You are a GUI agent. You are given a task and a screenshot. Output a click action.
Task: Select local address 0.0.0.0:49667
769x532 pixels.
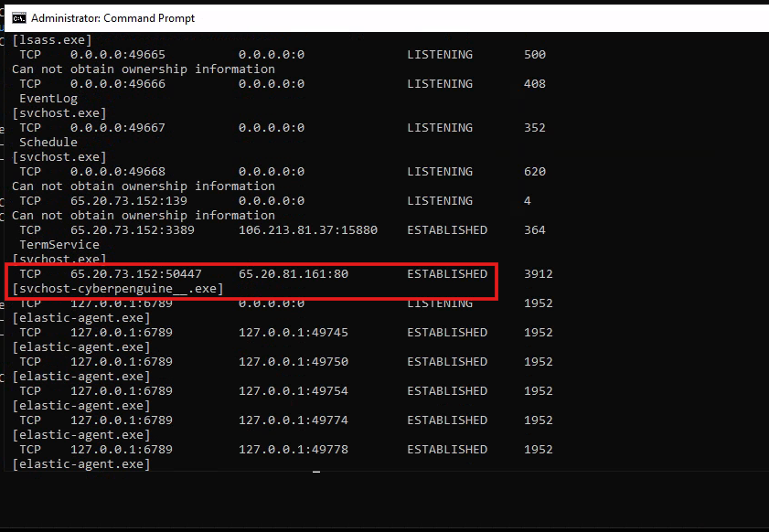pos(118,127)
